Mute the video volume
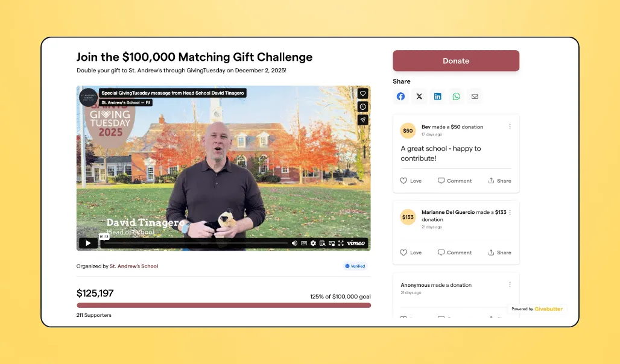Image resolution: width=620 pixels, height=364 pixels. (x=294, y=243)
